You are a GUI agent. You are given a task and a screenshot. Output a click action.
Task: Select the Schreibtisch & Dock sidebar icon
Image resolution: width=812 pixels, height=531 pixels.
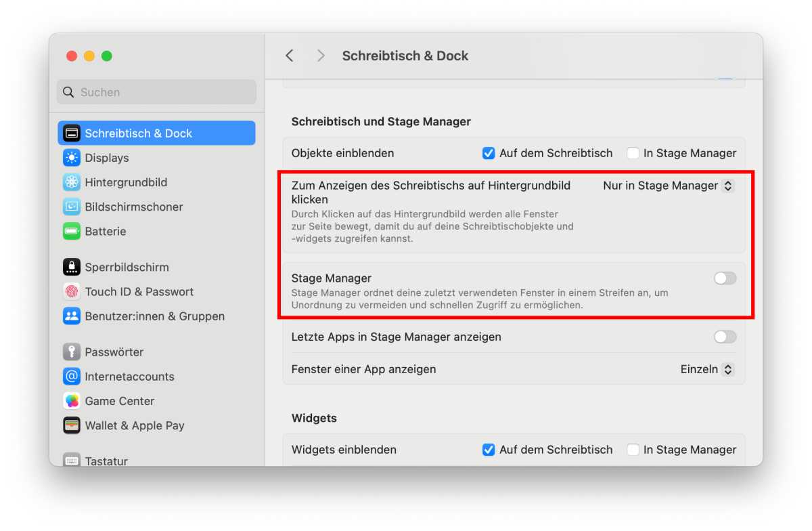(71, 133)
